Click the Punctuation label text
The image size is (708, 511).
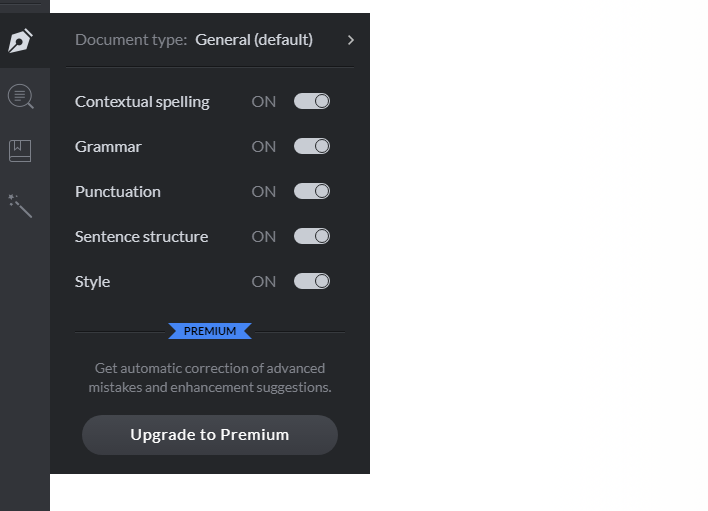click(117, 191)
